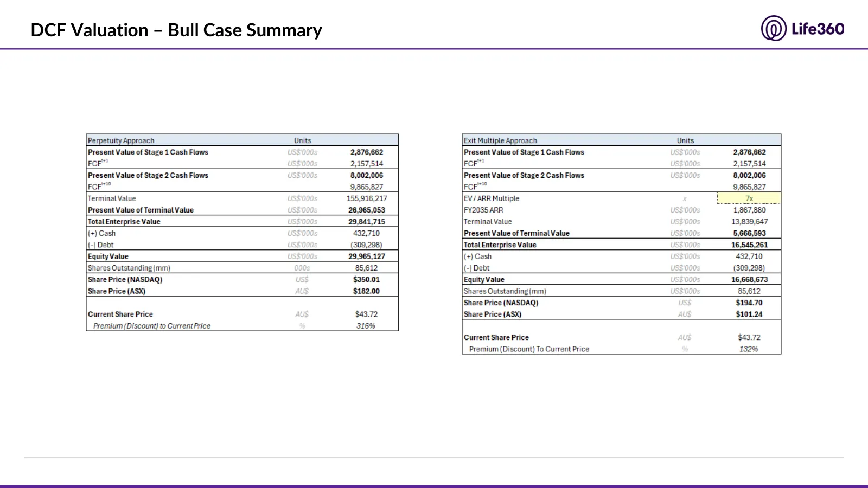Viewport: 868px width, 488px height.
Task: Select NASDAQ share price $194.70
Action: (749, 303)
